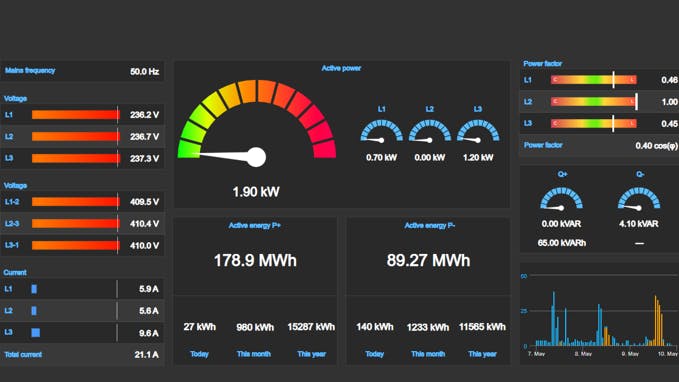Click the current bar reading 5.9 A
The width and height of the screenshot is (679, 382).
pyautogui.click(x=34, y=289)
